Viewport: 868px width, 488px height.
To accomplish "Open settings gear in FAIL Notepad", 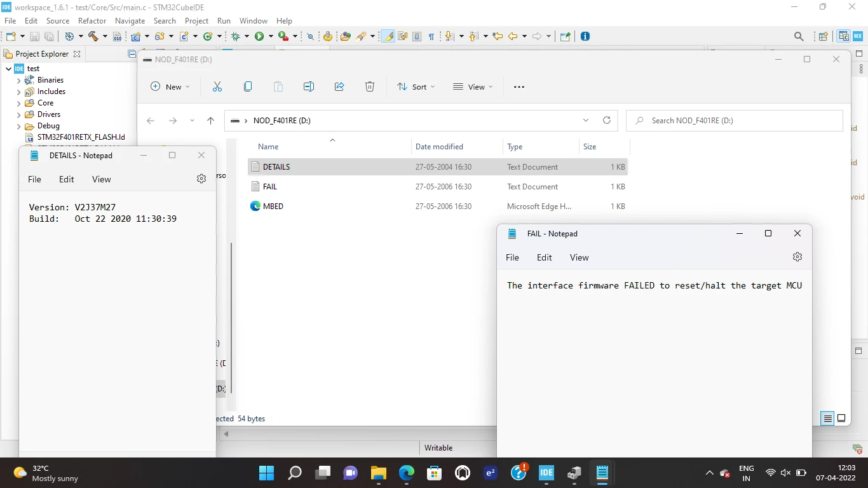I will click(x=797, y=257).
